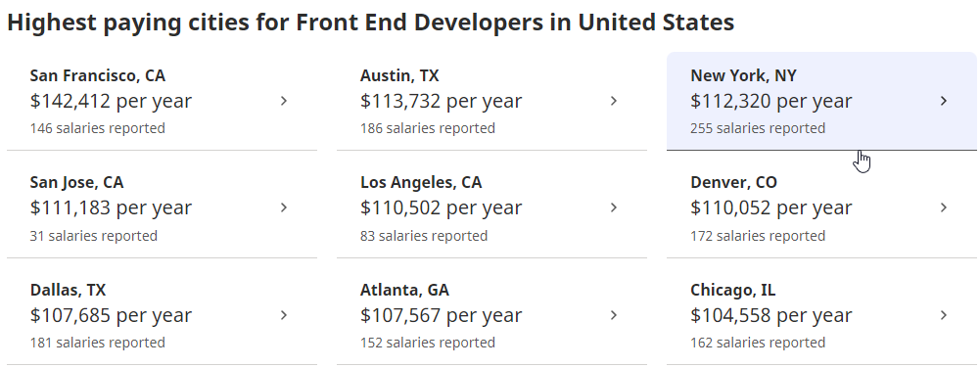Click chevron arrow in Denver, CO card
The height and width of the screenshot is (368, 980).
point(944,207)
